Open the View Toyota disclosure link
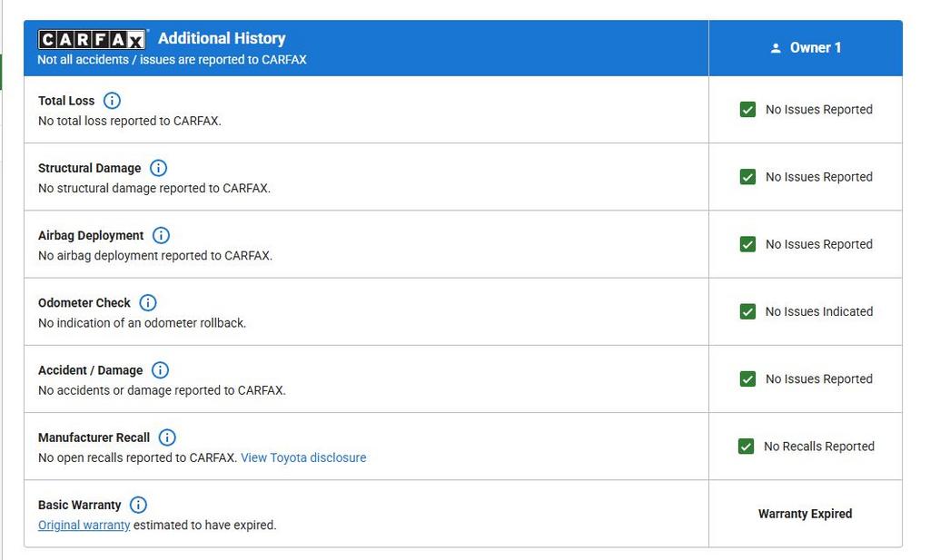The width and height of the screenshot is (930, 560). 303,457
